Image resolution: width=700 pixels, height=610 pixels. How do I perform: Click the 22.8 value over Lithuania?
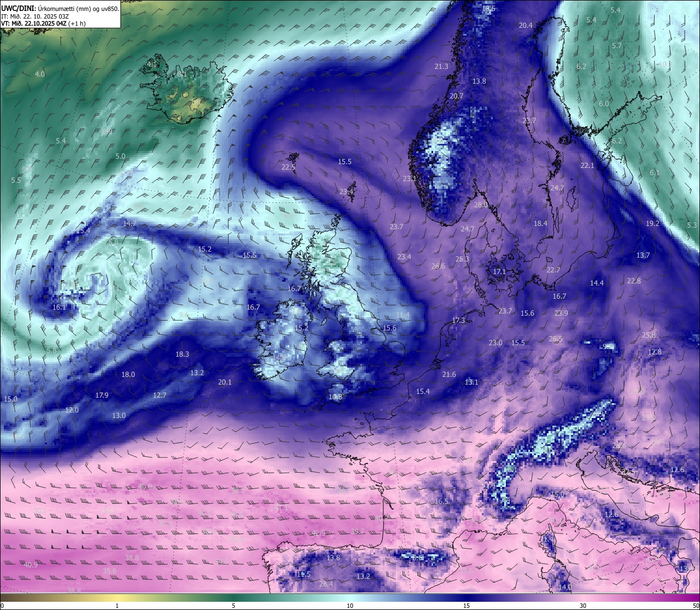pos(634,281)
